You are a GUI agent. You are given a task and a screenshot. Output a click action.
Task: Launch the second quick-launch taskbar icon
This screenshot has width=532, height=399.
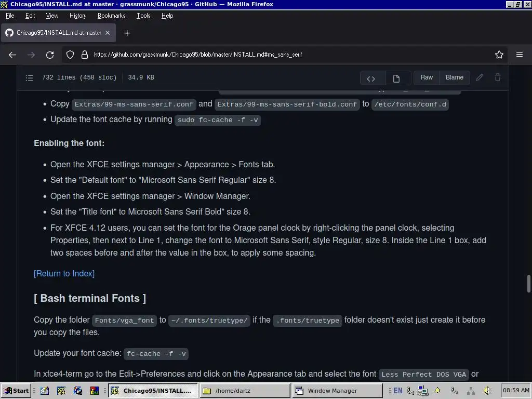click(61, 391)
